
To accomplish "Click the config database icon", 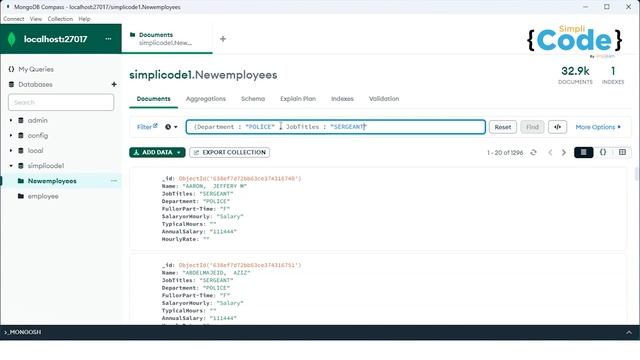I will point(21,136).
